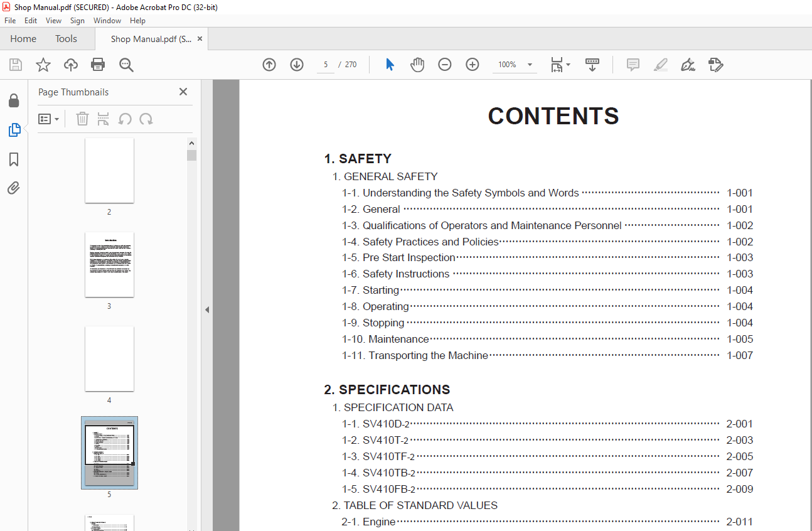Select page 2 thumbnail
The height and width of the screenshot is (531, 812).
click(x=109, y=170)
